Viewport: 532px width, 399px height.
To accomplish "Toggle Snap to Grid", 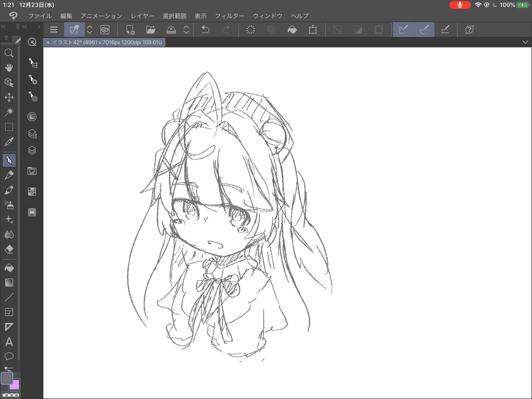I will (x=445, y=30).
